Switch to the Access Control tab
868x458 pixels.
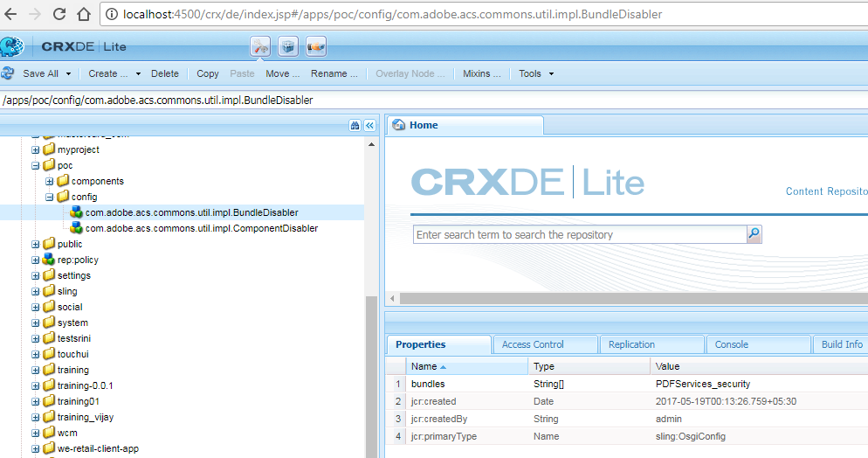tap(545, 344)
